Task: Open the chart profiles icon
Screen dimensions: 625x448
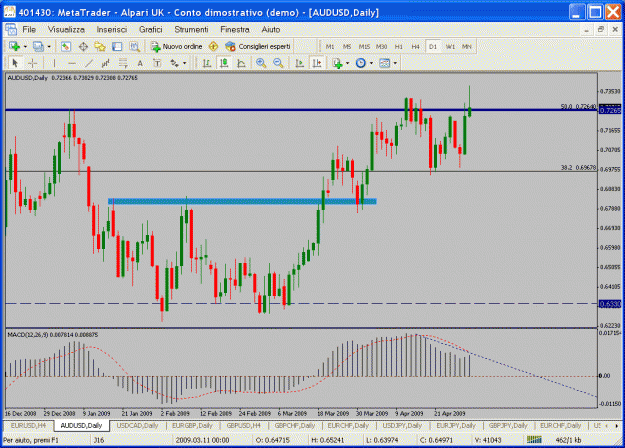Action: click(x=38, y=47)
